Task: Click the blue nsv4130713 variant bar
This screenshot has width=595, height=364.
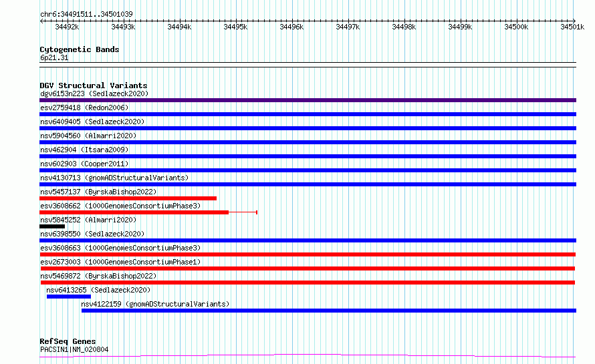Action: [308, 184]
